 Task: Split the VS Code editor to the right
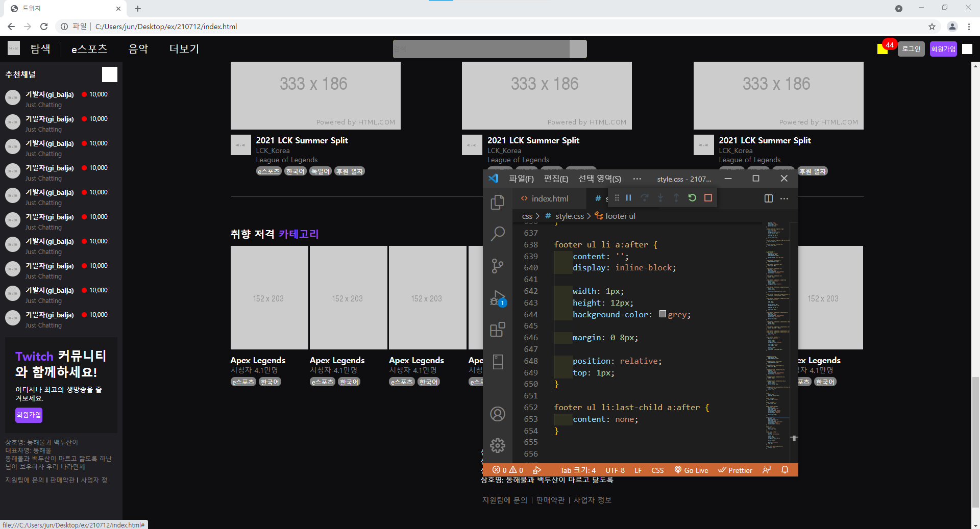[x=769, y=198]
